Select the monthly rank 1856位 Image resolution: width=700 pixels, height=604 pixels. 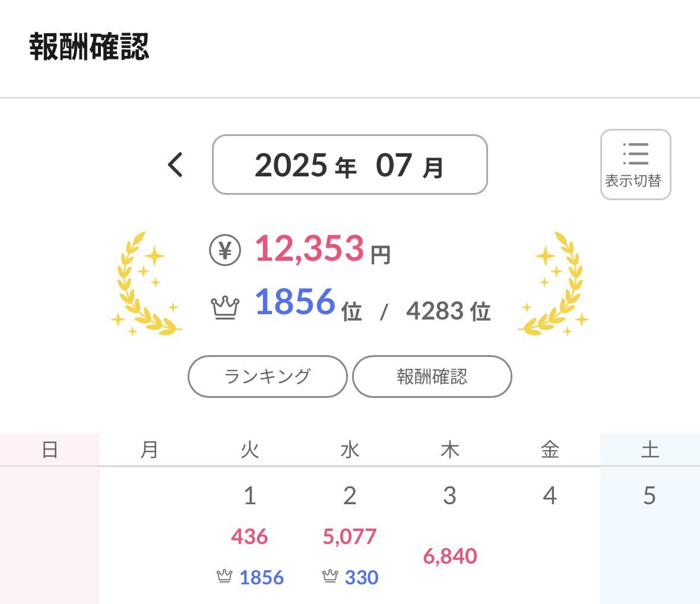[x=308, y=303]
